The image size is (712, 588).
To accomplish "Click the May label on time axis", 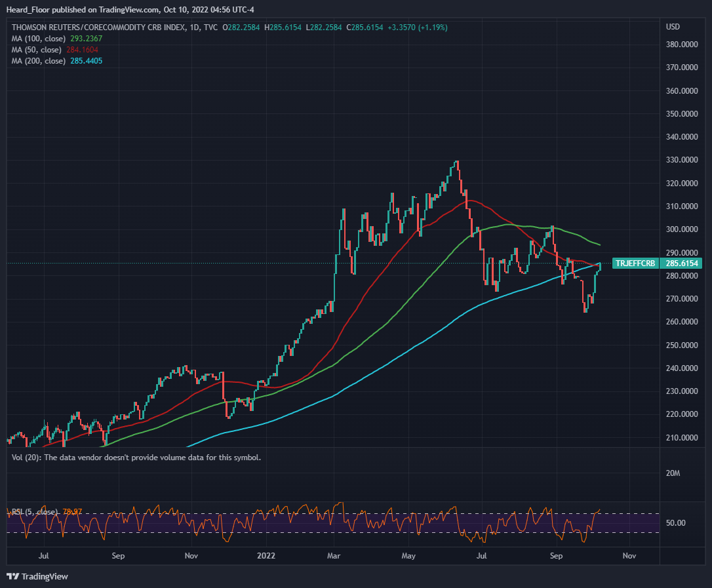I will 408,556.
